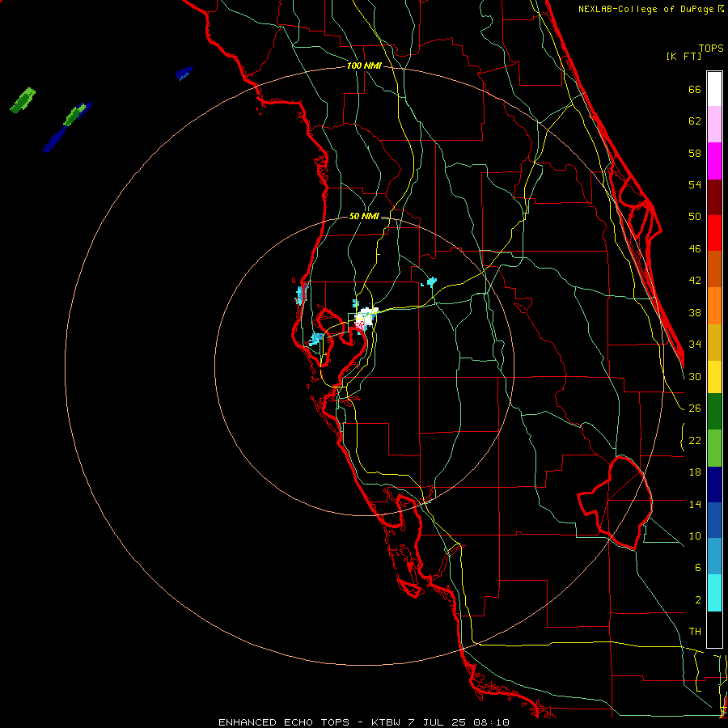728x728 pixels.
Task: Click the 34 legend value
Action: [x=695, y=345]
